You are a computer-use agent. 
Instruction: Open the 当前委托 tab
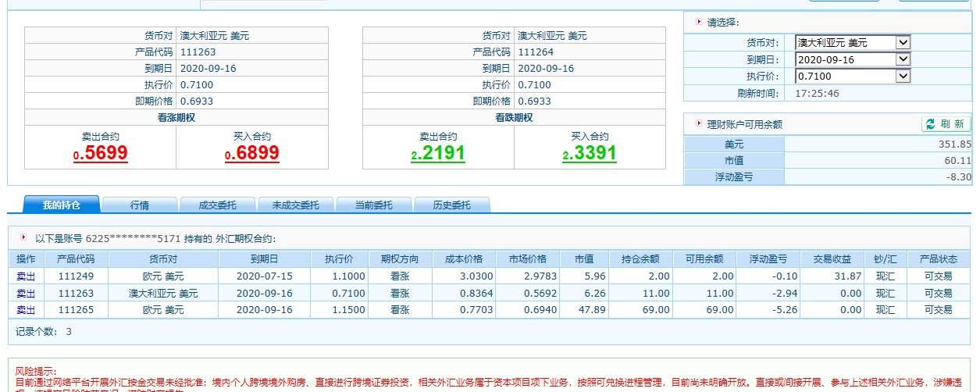tap(373, 205)
